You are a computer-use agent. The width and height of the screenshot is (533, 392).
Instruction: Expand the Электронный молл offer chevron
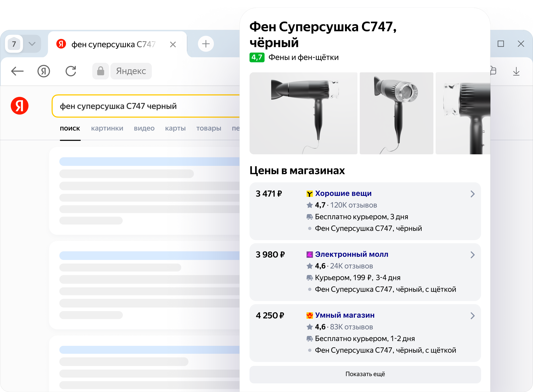coord(472,255)
